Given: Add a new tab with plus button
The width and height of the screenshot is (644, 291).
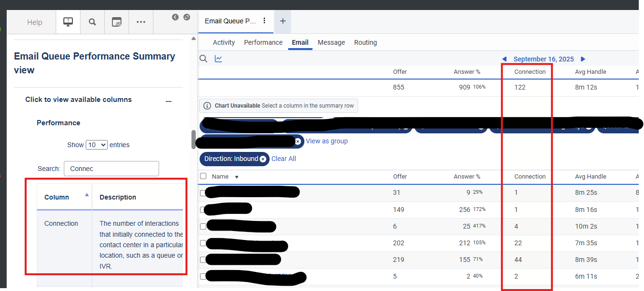Looking at the screenshot, I should 282,21.
